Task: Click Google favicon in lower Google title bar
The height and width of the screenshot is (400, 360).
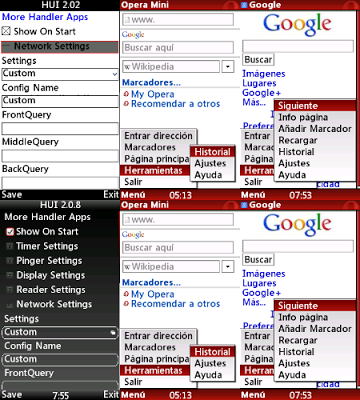Action: (244, 205)
